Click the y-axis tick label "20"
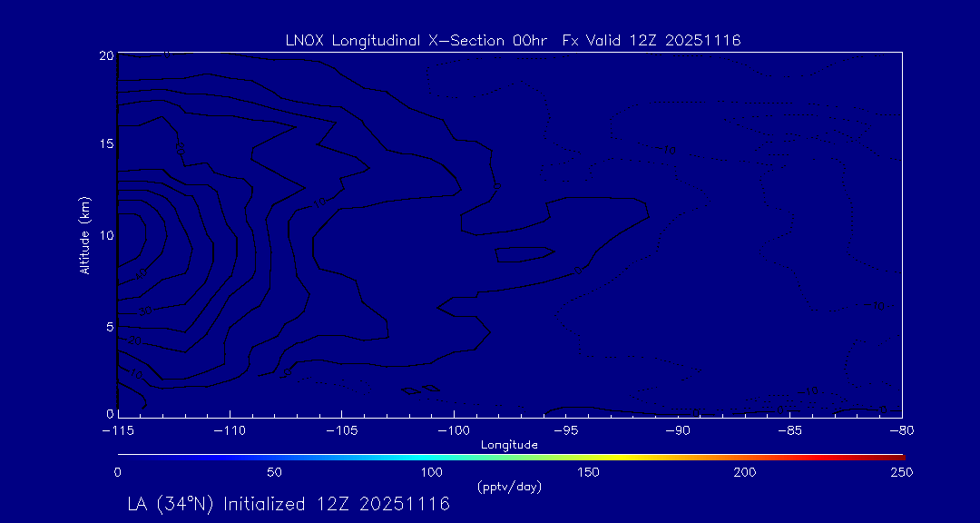980x523 pixels. pyautogui.click(x=105, y=55)
